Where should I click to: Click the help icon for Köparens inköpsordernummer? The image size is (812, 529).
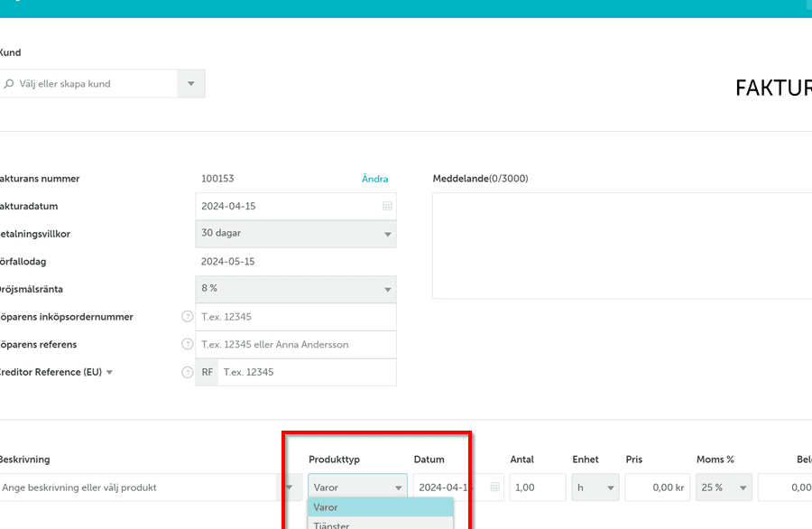(x=188, y=317)
